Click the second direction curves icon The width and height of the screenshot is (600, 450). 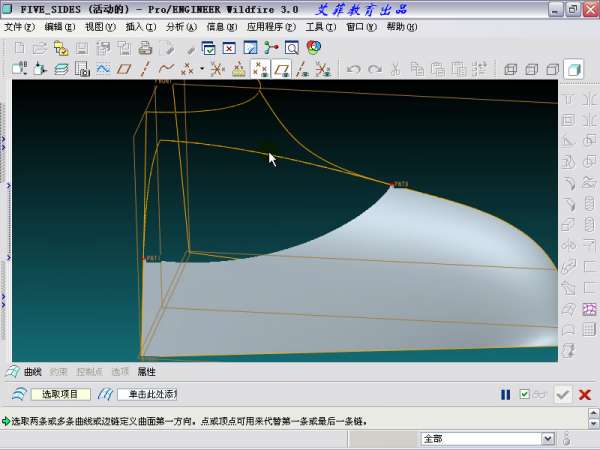pyautogui.click(x=105, y=394)
